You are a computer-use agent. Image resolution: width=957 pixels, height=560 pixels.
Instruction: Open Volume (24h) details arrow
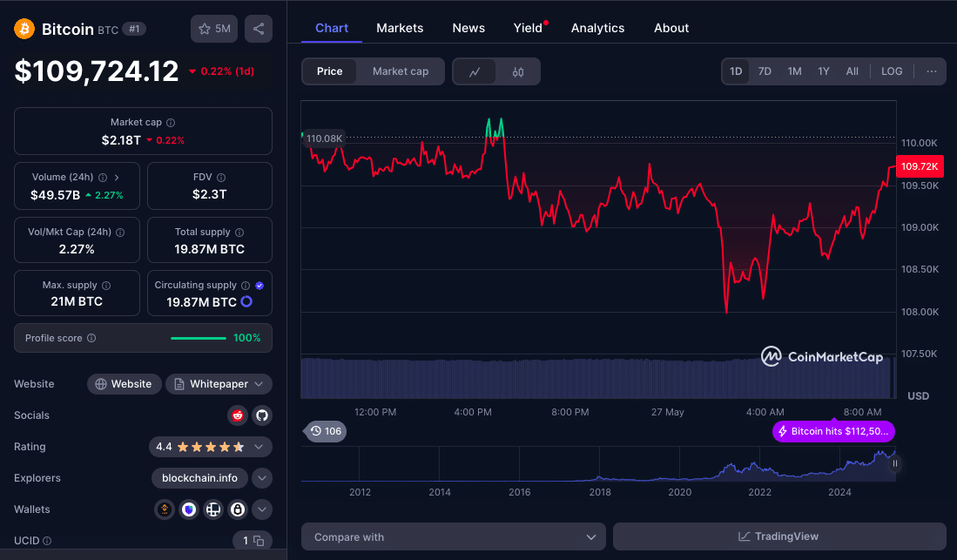(117, 178)
